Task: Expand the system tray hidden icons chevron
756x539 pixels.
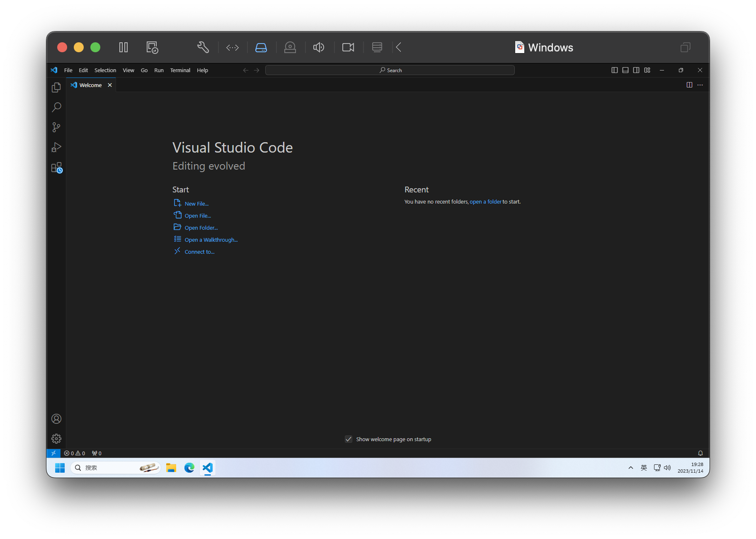Action: tap(631, 468)
